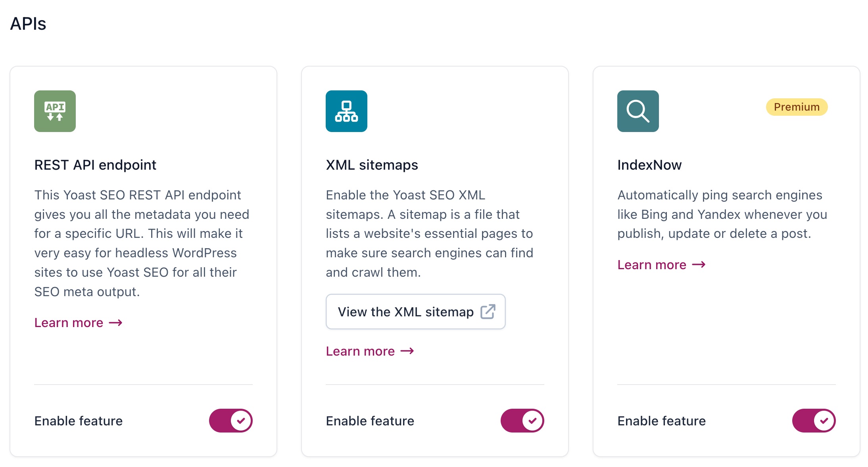This screenshot has height=467, width=868.
Task: Click the arrow beside XML sitemaps Learn more
Action: tap(407, 351)
